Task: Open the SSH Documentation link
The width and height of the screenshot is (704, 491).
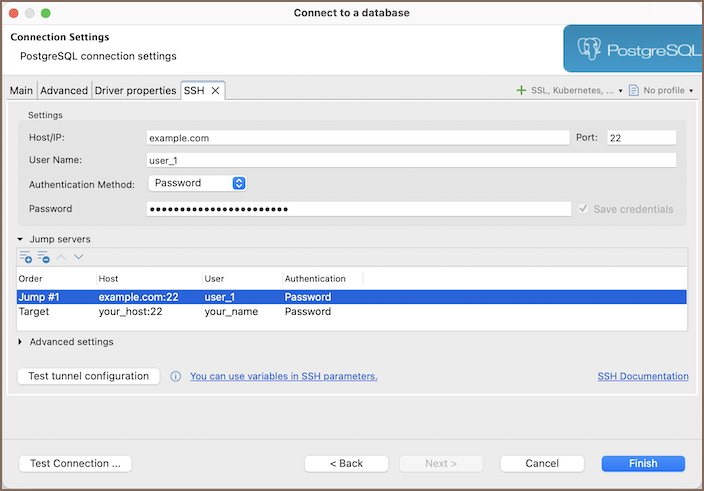Action: coord(642,377)
